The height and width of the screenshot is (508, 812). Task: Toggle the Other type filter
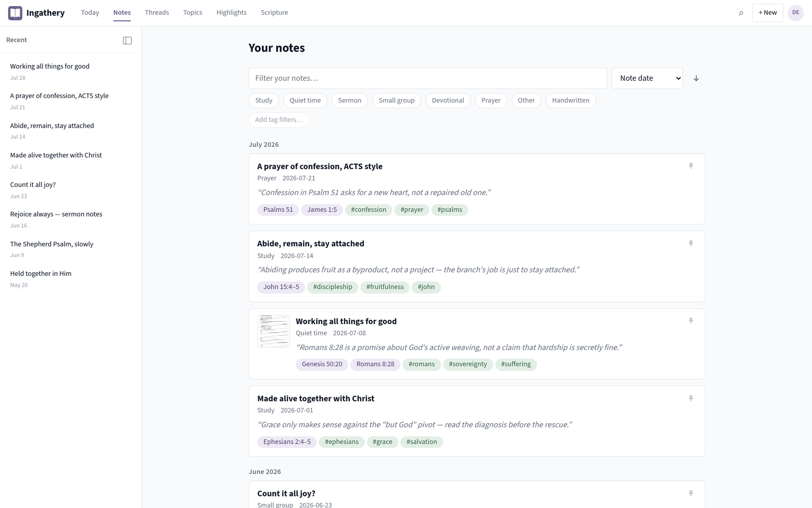click(526, 101)
